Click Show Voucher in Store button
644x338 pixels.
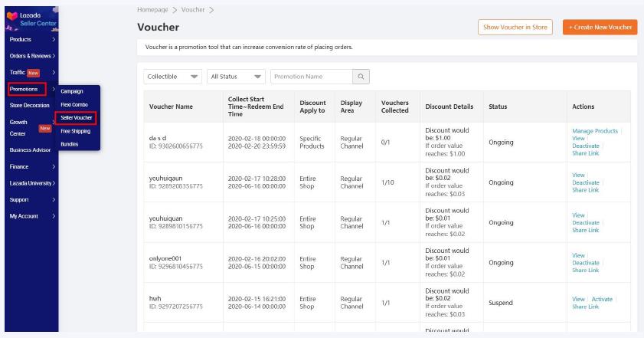[x=515, y=28]
